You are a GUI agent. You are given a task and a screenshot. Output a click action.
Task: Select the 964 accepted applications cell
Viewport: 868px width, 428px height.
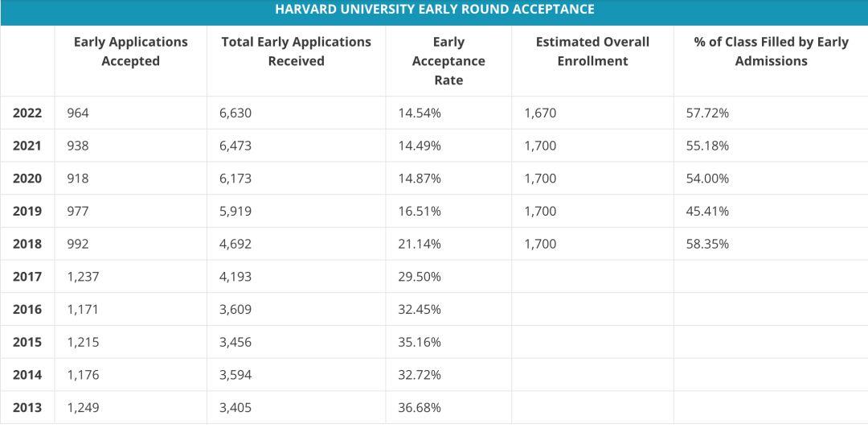(x=78, y=113)
